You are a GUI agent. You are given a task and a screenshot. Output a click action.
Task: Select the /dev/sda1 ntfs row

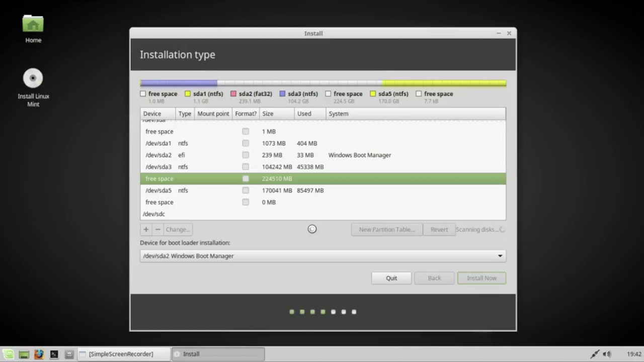click(x=323, y=143)
